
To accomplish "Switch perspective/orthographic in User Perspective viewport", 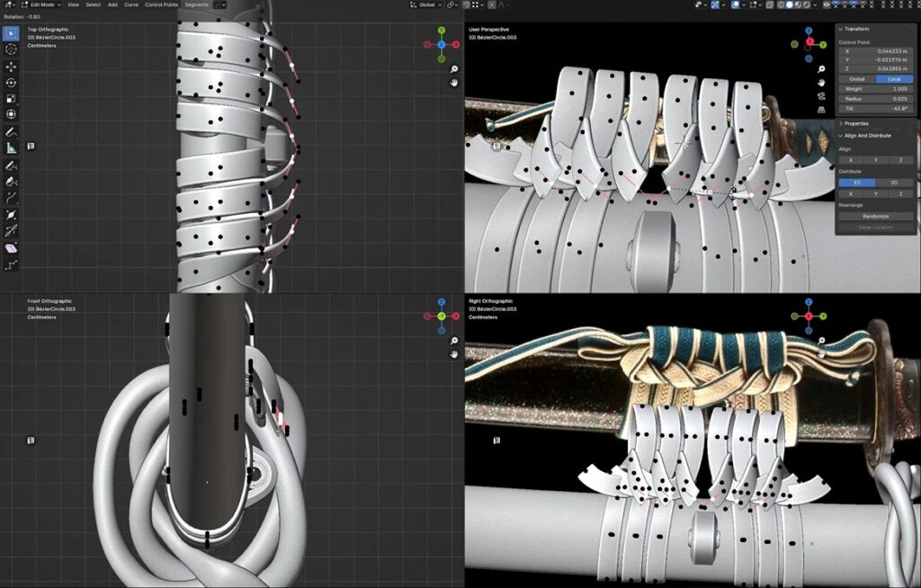I will (821, 110).
